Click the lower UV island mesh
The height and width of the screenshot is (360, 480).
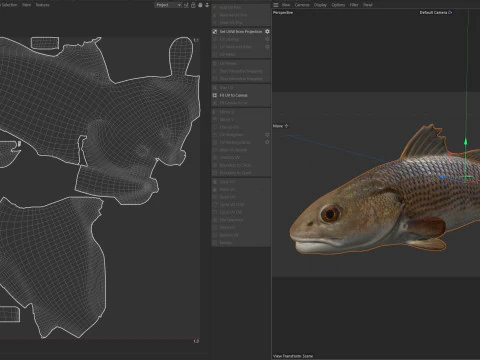coord(57,263)
